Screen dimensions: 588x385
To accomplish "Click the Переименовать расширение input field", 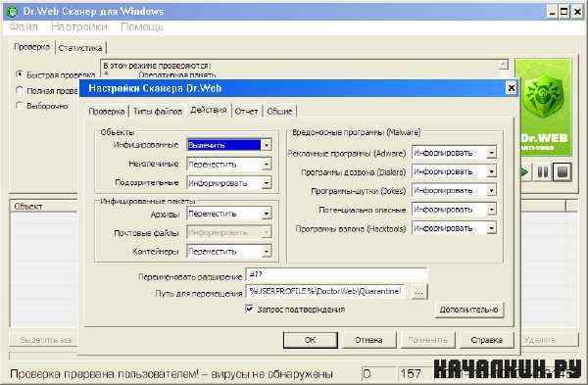I will [336, 275].
